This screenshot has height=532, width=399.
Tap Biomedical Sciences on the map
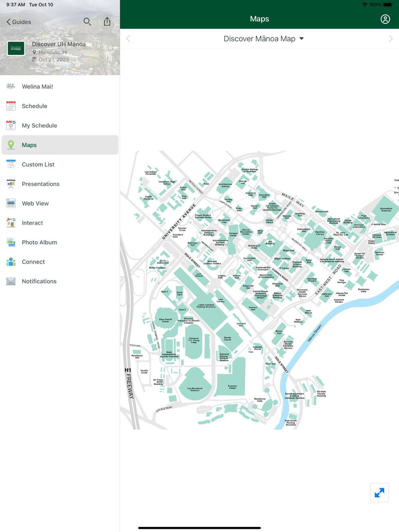coord(386,209)
